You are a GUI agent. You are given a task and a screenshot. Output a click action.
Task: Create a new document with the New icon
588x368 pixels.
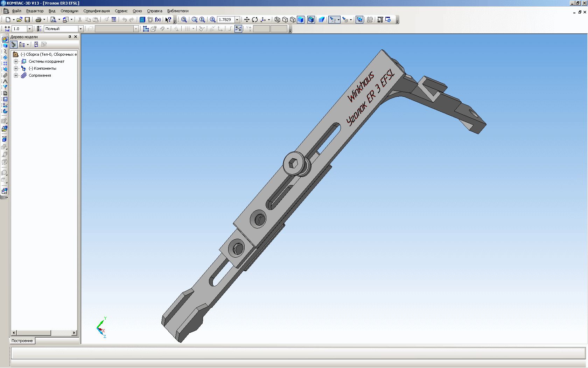[8, 20]
